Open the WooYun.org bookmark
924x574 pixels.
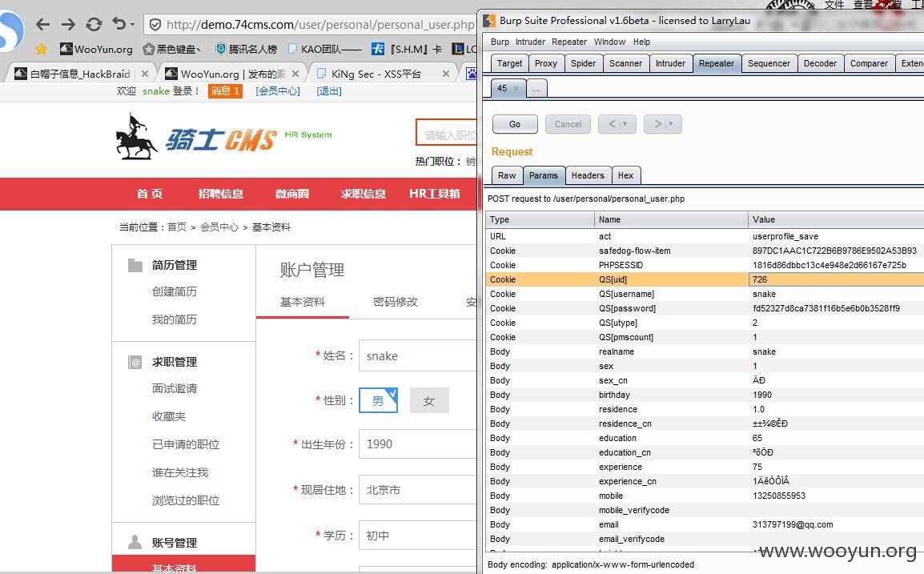[96, 49]
